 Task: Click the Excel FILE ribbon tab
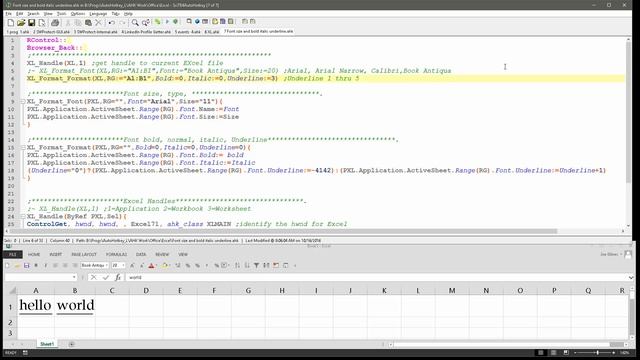[13, 254]
